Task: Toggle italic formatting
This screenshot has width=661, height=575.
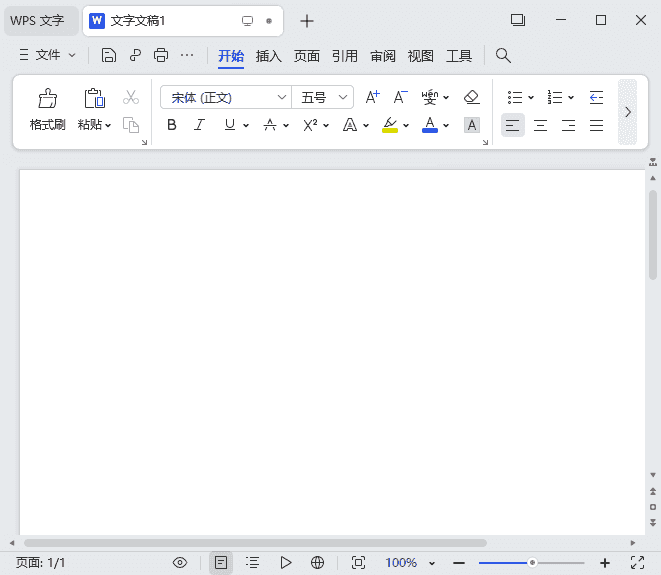Action: point(199,125)
